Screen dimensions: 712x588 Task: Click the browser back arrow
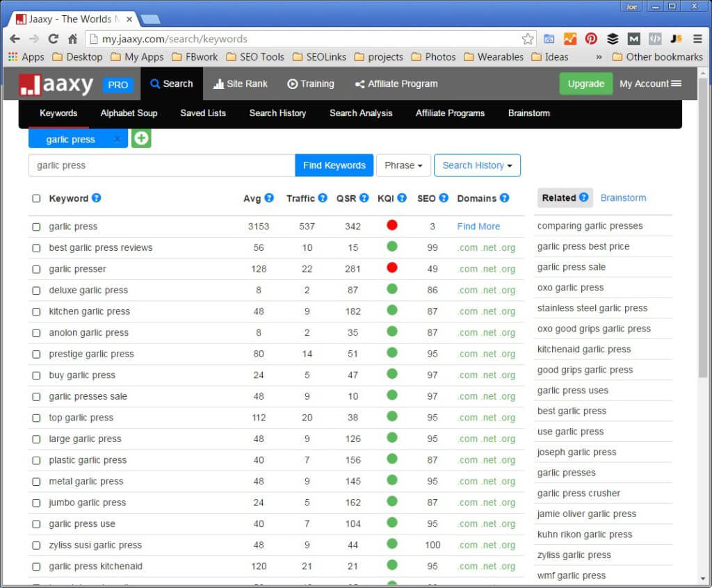(15, 39)
